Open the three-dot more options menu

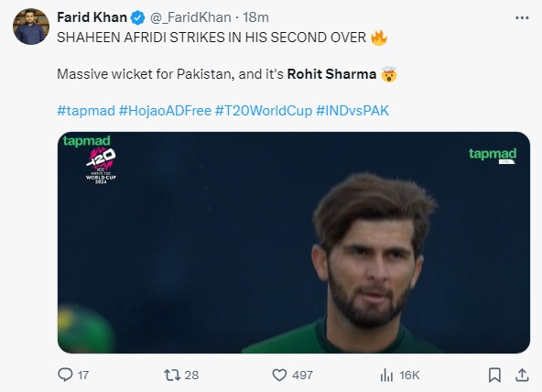(522, 17)
